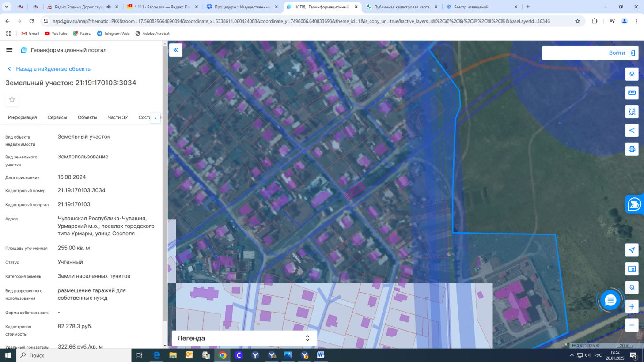This screenshot has width=644, height=362.
Task: Open the map layers panel
Action: pyautogui.click(x=632, y=74)
